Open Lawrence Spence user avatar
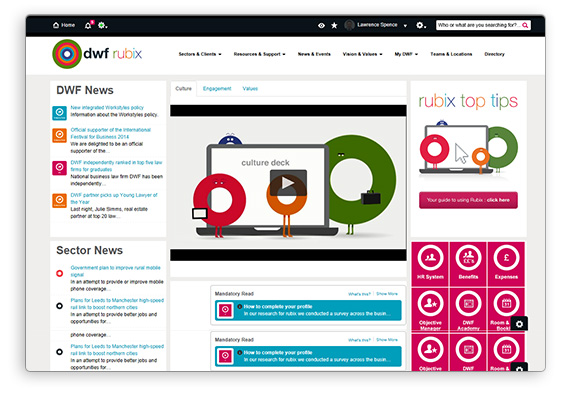The image size is (570, 398). 349,25
